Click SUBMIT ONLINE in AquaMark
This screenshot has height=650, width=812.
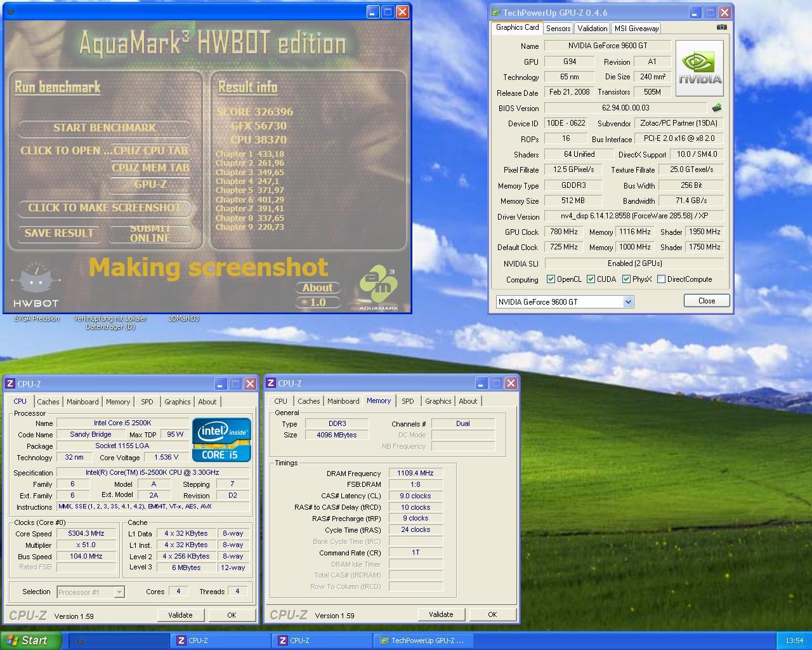click(x=150, y=234)
